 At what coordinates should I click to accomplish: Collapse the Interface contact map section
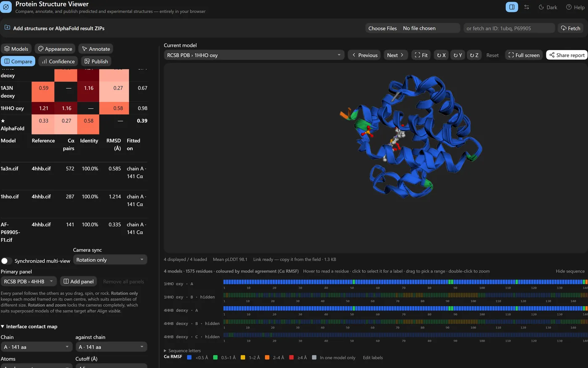pos(29,326)
